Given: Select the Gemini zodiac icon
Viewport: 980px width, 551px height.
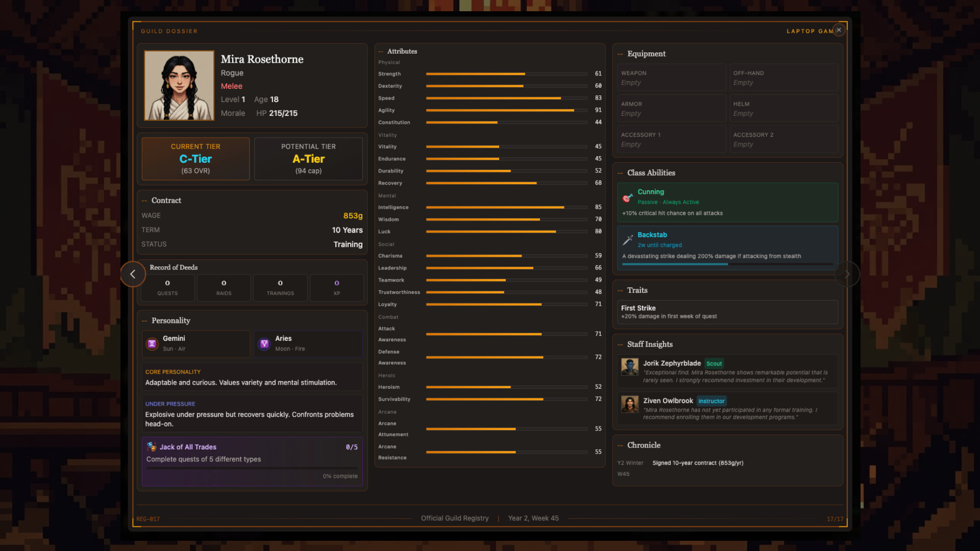Looking at the screenshot, I should point(152,344).
